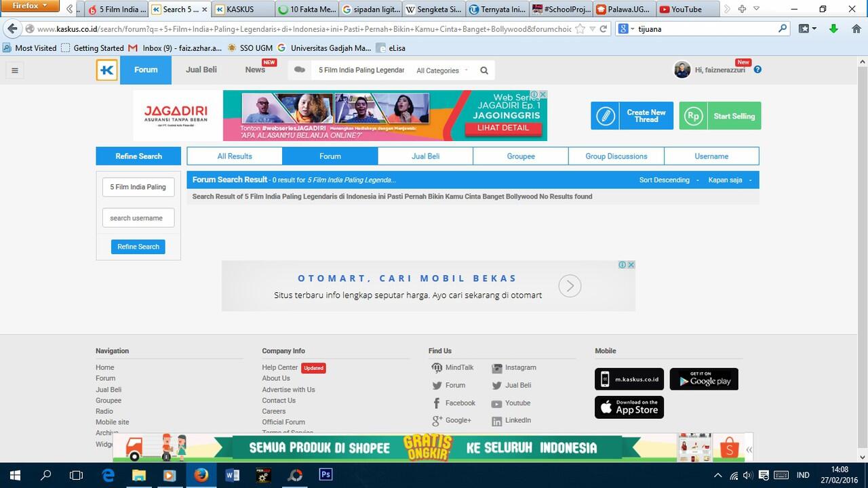Switch to the KASKUS browser tab
The height and width of the screenshot is (488, 868).
coord(242,9)
